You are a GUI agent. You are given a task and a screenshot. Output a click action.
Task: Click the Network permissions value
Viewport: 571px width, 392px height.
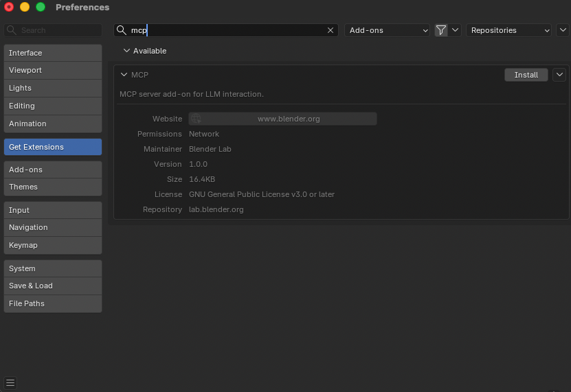204,134
